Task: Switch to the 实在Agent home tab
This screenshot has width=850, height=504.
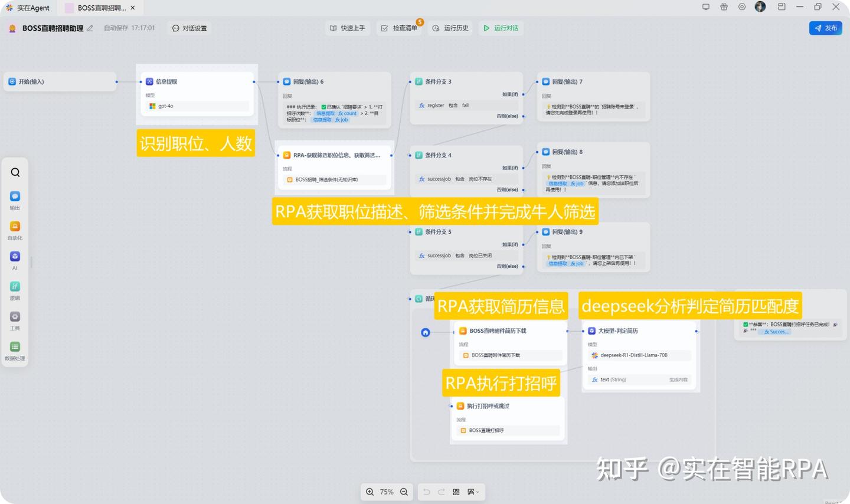Action: pyautogui.click(x=28, y=8)
